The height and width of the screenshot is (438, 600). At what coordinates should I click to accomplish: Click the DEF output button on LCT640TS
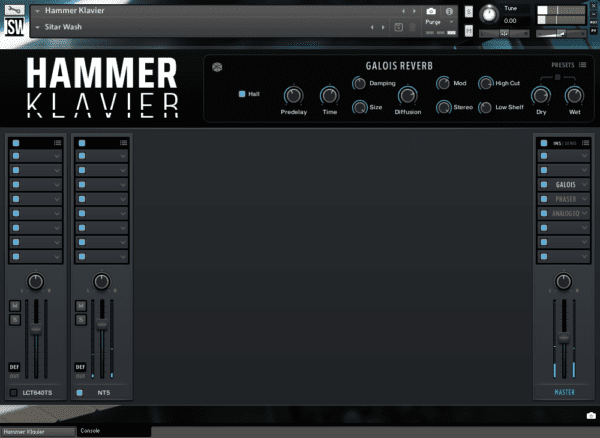[14, 367]
